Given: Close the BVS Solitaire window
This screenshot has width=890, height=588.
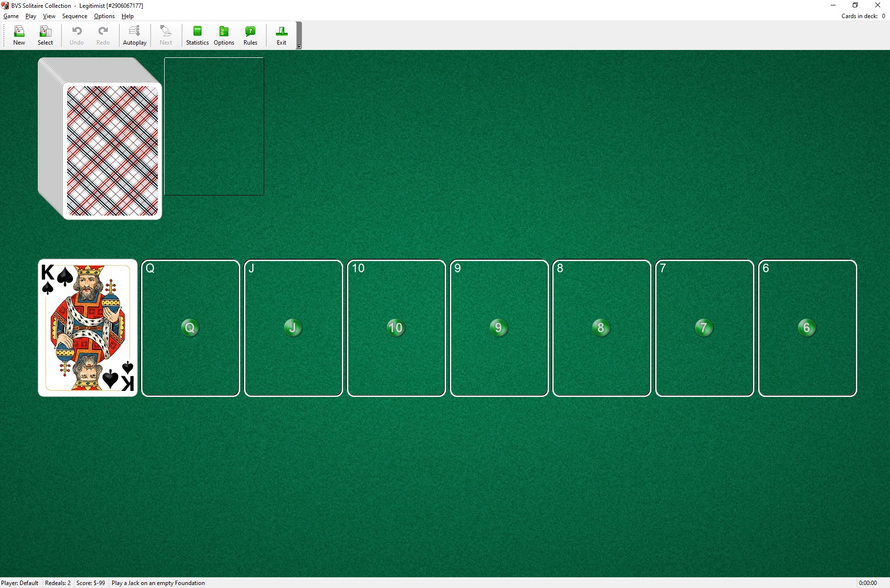Looking at the screenshot, I should pyautogui.click(x=878, y=5).
